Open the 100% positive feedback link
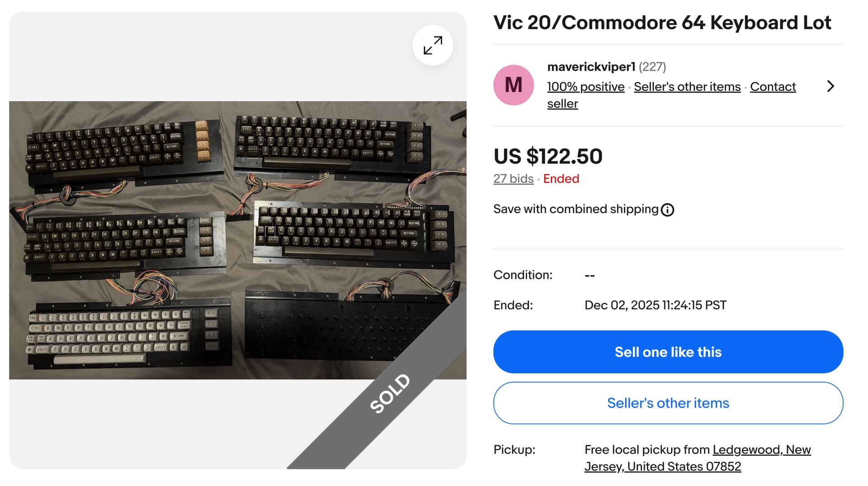Viewport: 868px width, 486px height. (585, 87)
